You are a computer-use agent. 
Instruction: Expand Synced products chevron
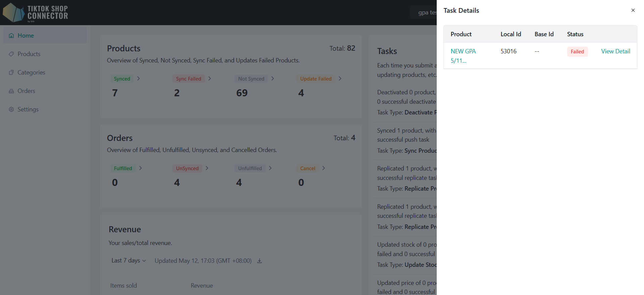139,79
